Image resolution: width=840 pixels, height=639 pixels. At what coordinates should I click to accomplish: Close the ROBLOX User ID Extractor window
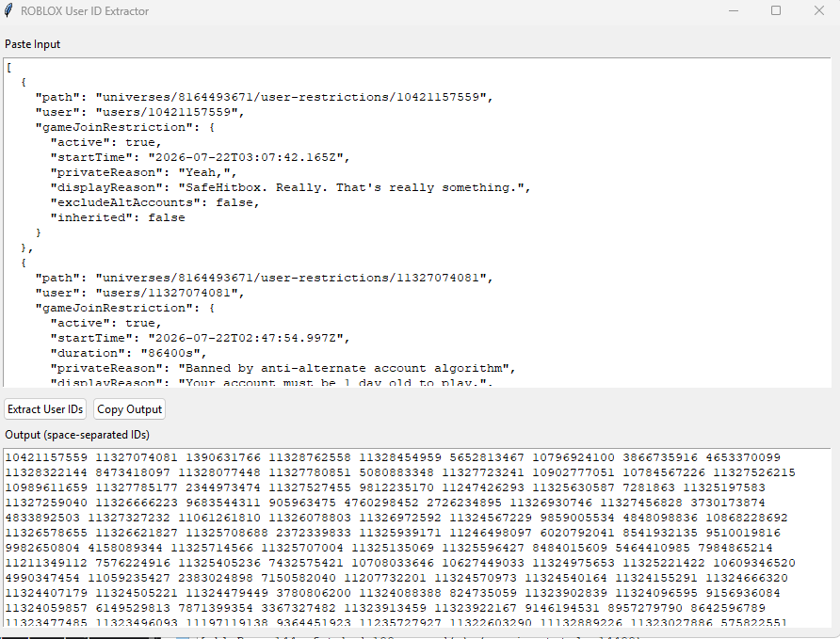[818, 10]
